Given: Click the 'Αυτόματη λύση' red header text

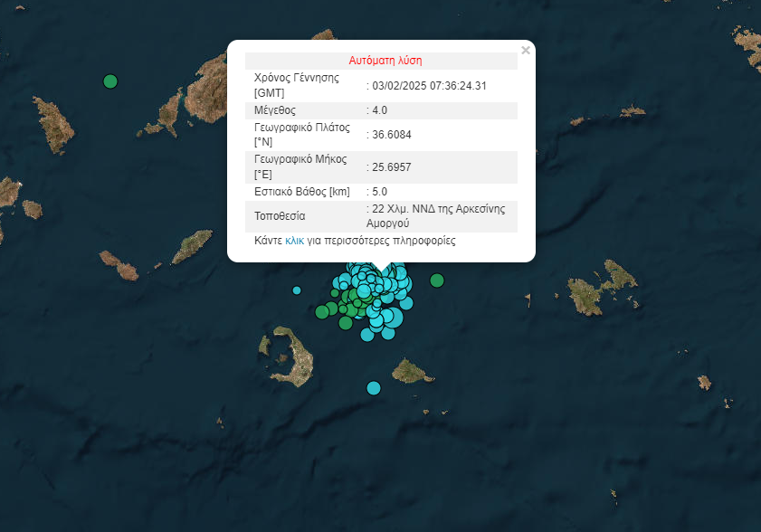Looking at the screenshot, I should coord(385,61).
